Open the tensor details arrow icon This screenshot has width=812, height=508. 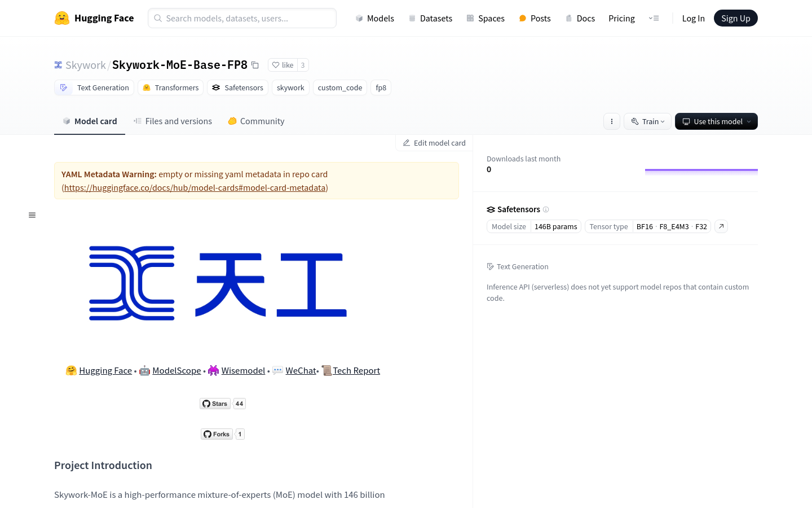click(721, 226)
